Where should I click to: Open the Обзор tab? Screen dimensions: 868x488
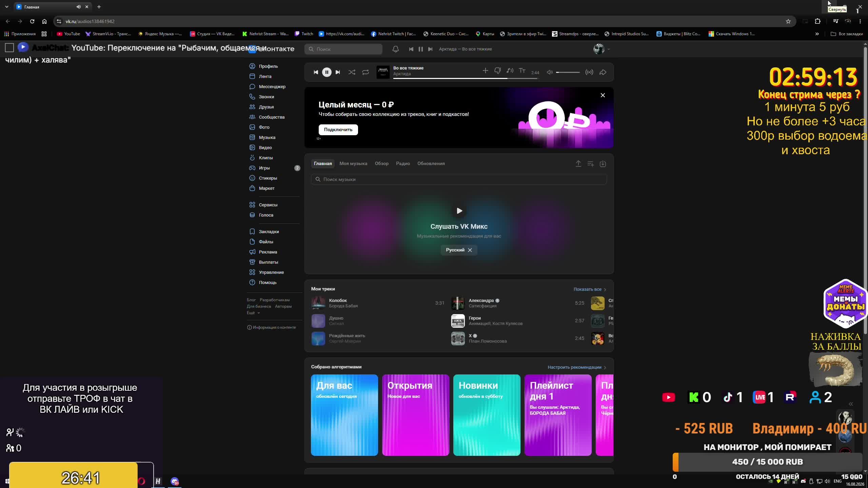coord(381,163)
